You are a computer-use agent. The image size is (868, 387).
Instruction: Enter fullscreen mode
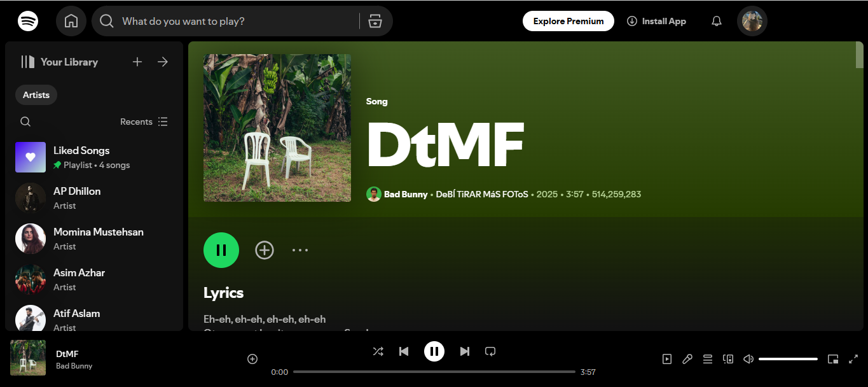853,358
